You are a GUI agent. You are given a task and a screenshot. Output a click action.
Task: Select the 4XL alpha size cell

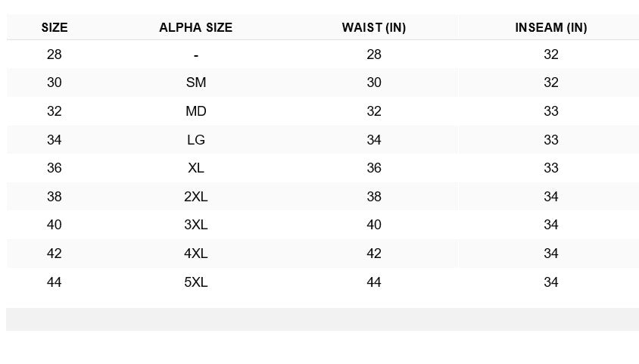[x=196, y=254]
